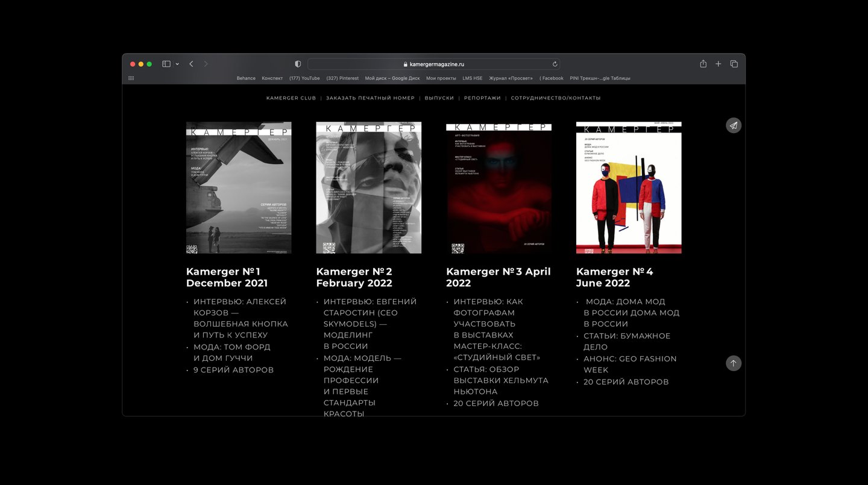Open the Kamerger №1 December 2021 cover
The image size is (868, 485).
pos(239,187)
